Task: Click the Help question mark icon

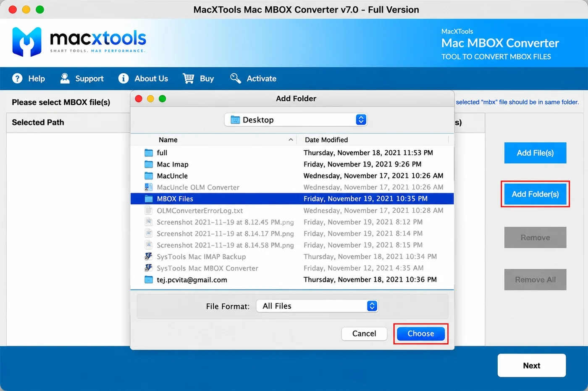Action: click(x=17, y=78)
